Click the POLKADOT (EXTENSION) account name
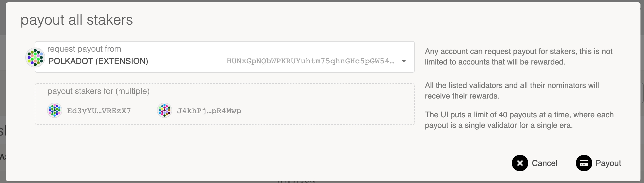644x183 pixels. 98,61
